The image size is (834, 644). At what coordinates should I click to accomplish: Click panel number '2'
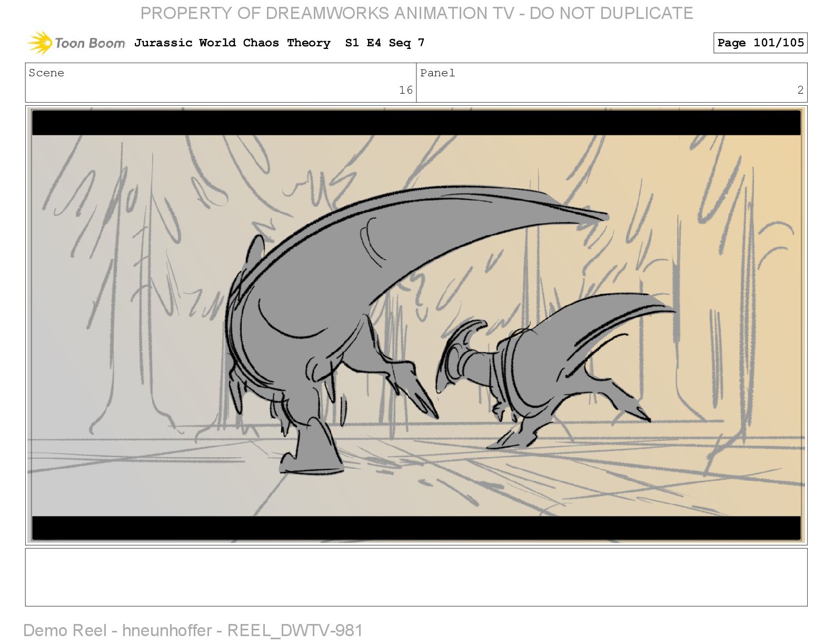800,90
